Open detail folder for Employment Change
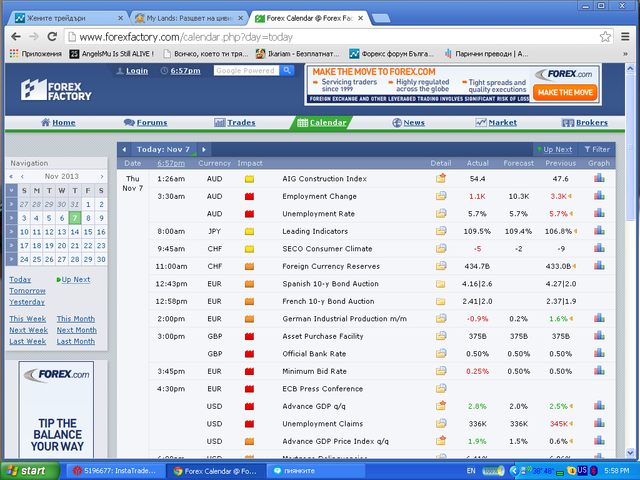 tap(440, 196)
